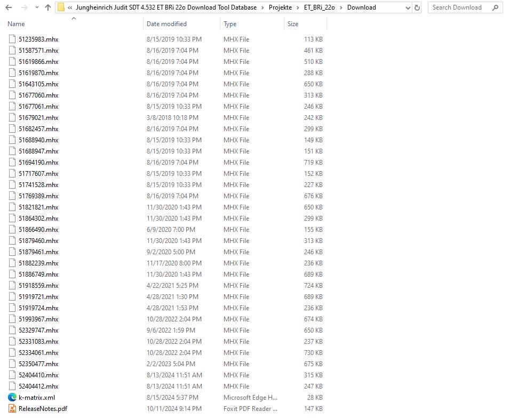Viewport: 510px width, 420px height.
Task: Select the k-matrix.xml Edge file icon
Action: tap(12, 397)
